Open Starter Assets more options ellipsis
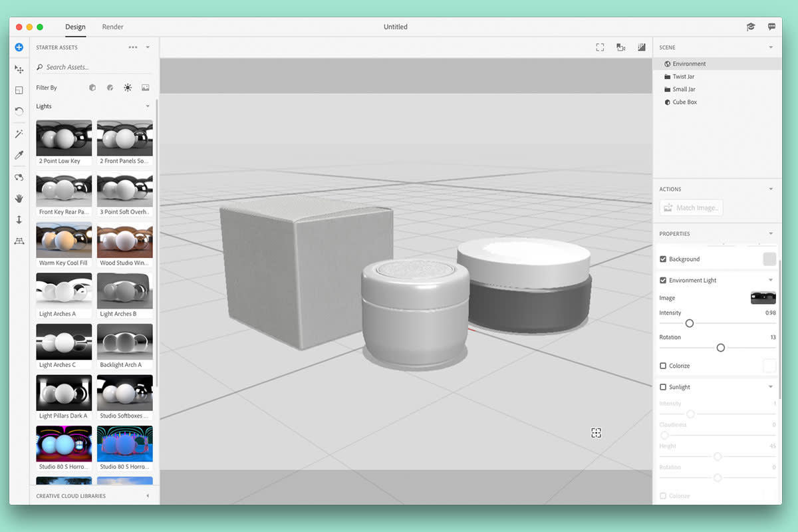The width and height of the screenshot is (798, 532). 133,47
